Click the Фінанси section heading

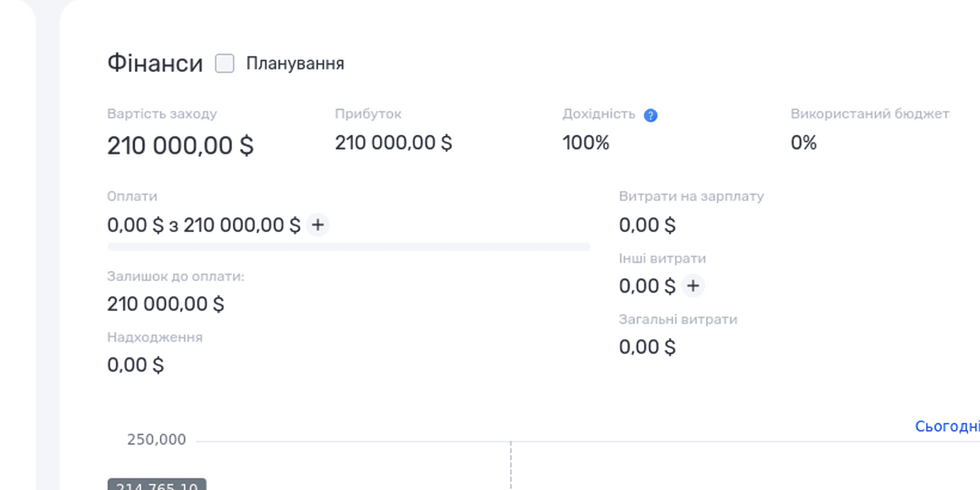pos(155,64)
